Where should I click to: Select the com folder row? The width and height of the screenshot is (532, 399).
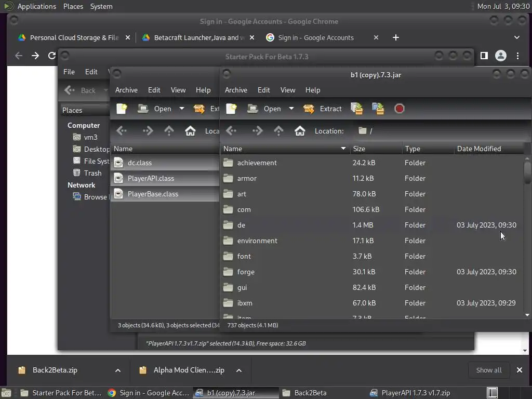pos(372,210)
